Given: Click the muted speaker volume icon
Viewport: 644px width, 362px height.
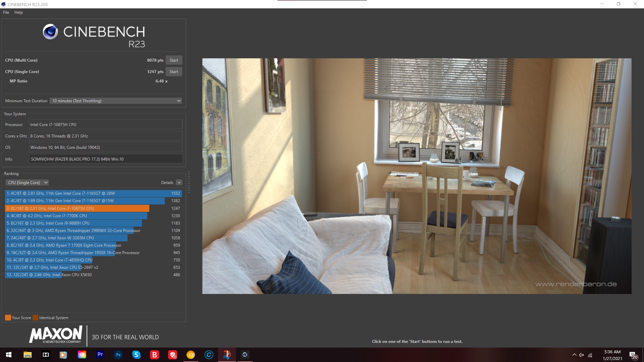Looking at the screenshot, I should (582, 355).
